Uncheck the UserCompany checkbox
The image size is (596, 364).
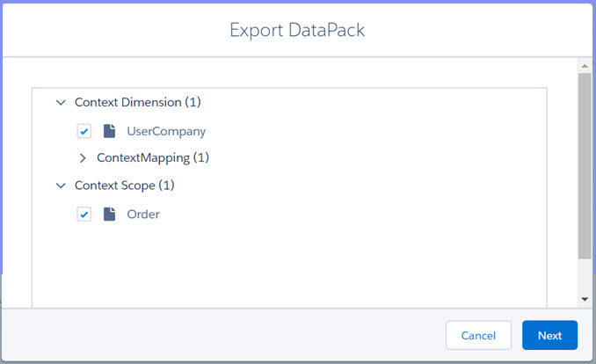click(x=84, y=131)
